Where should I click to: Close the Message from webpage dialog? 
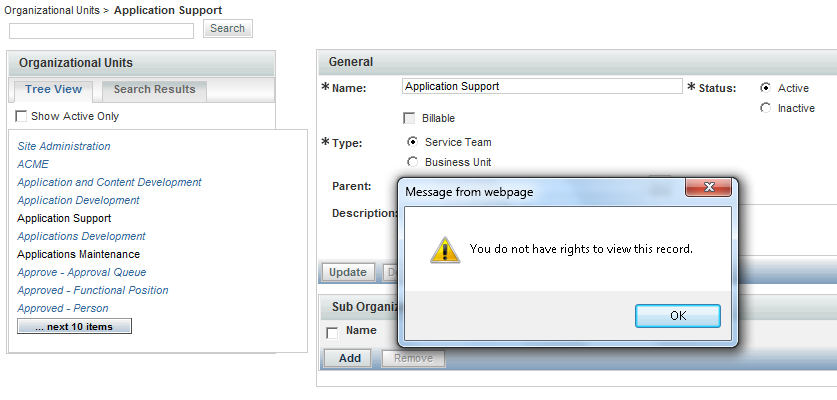tap(708, 188)
